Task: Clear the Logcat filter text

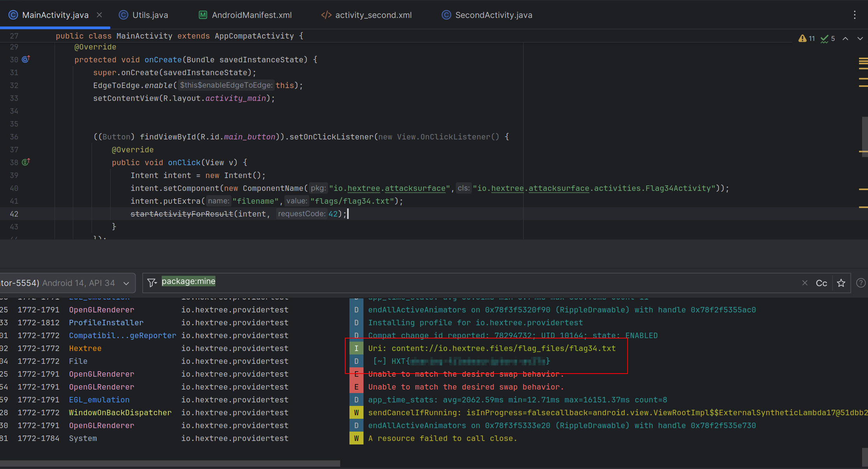Action: click(x=805, y=283)
